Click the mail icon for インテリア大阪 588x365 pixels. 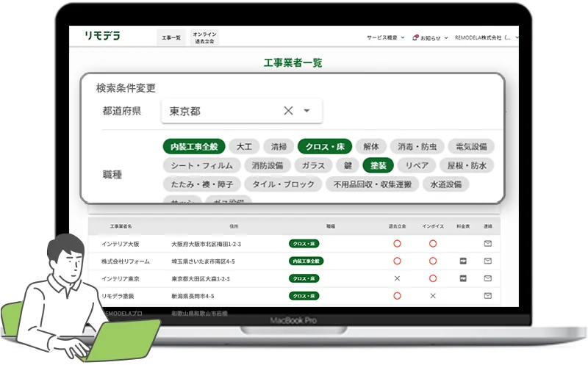point(487,244)
